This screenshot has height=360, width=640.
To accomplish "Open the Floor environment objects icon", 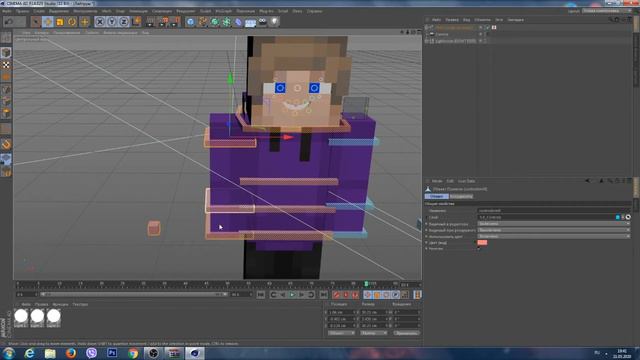I will click(x=250, y=22).
